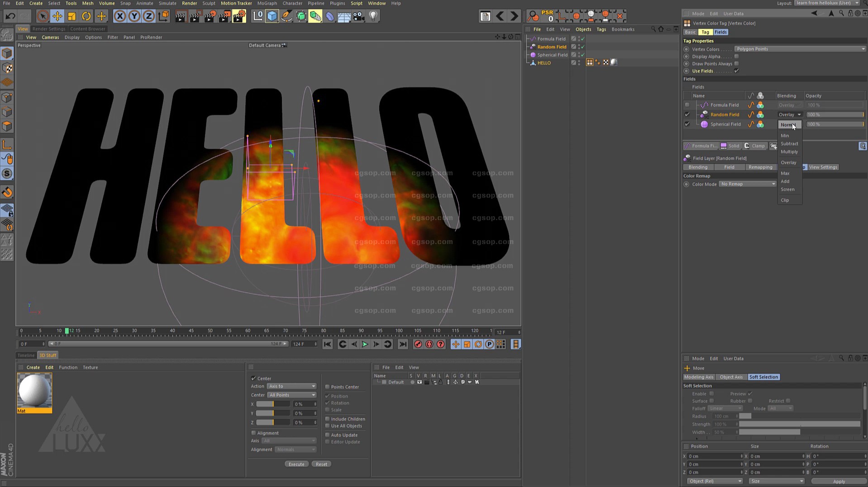Adjust the X axis center slider
Image resolution: width=868 pixels, height=487 pixels.
(x=273, y=404)
